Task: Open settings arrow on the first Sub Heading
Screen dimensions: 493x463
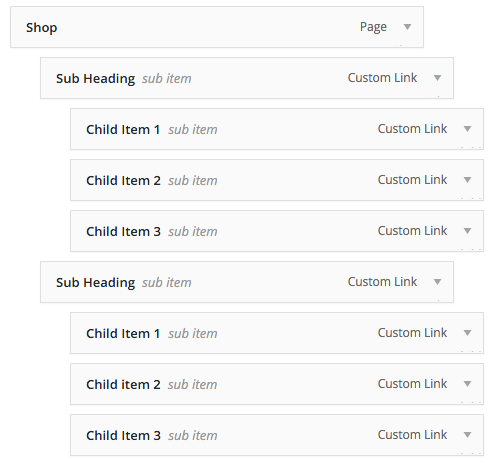Action: 437,78
